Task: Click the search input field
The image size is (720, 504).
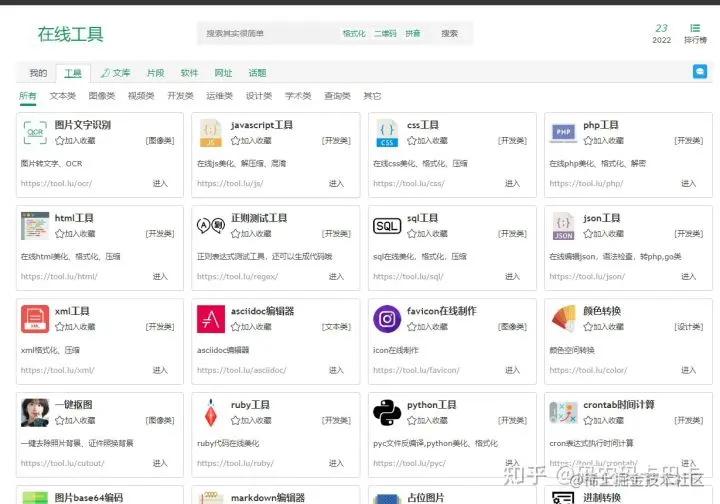Action: click(x=269, y=34)
